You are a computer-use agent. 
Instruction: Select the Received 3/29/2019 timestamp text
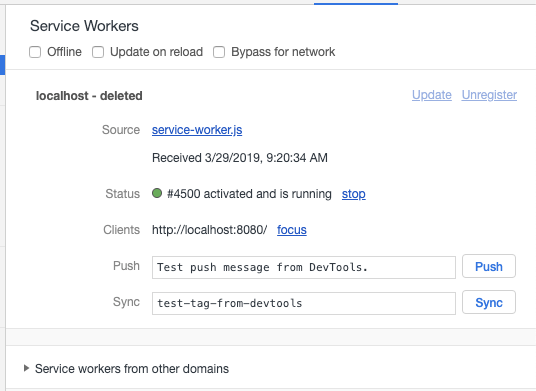coord(240,158)
